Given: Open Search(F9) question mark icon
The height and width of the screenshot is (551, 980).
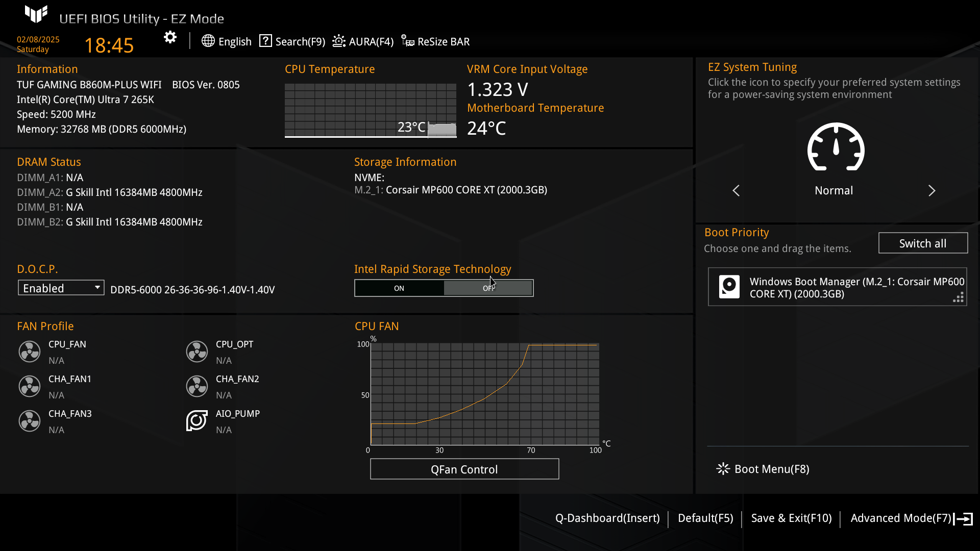Looking at the screenshot, I should pos(265,41).
